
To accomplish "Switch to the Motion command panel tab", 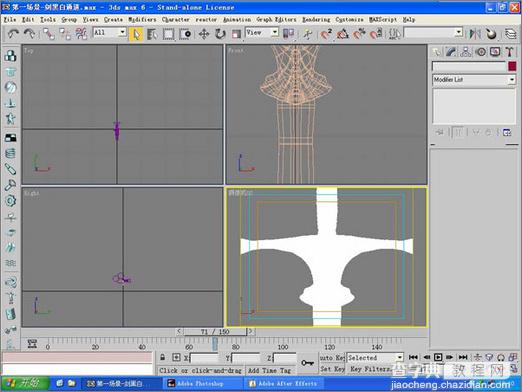I will (x=480, y=52).
